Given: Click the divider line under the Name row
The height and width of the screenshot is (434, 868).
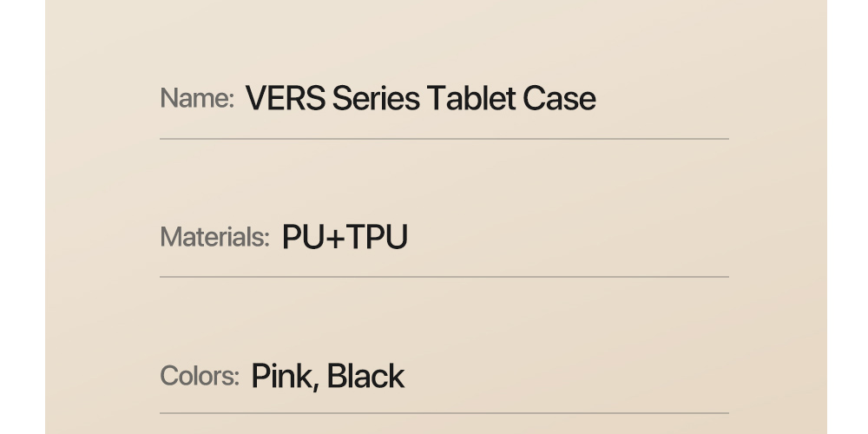Looking at the screenshot, I should (x=444, y=139).
